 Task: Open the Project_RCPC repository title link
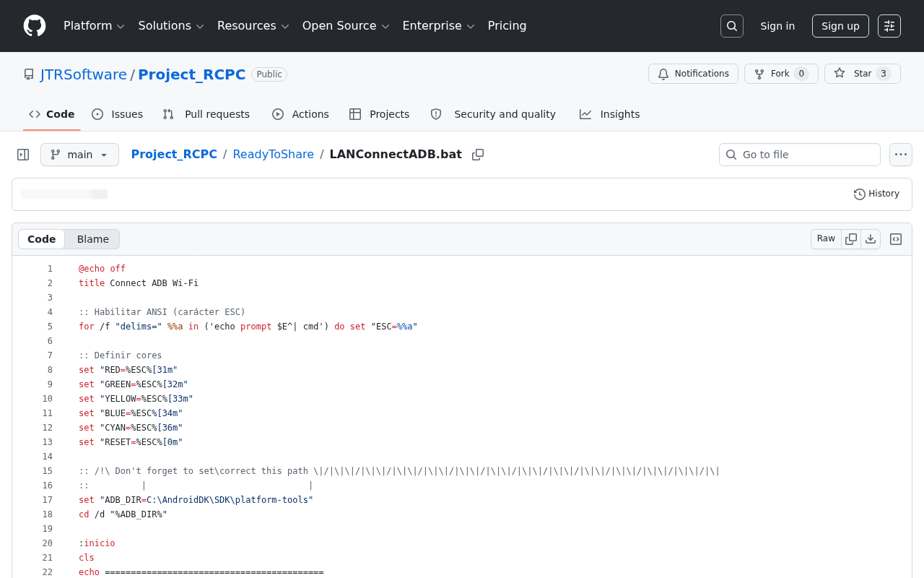(x=192, y=74)
